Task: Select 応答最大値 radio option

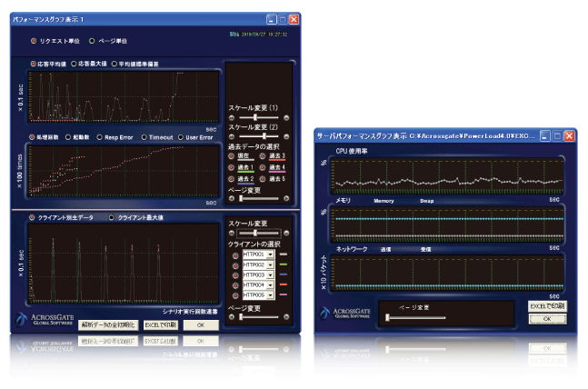Action: pyautogui.click(x=74, y=64)
